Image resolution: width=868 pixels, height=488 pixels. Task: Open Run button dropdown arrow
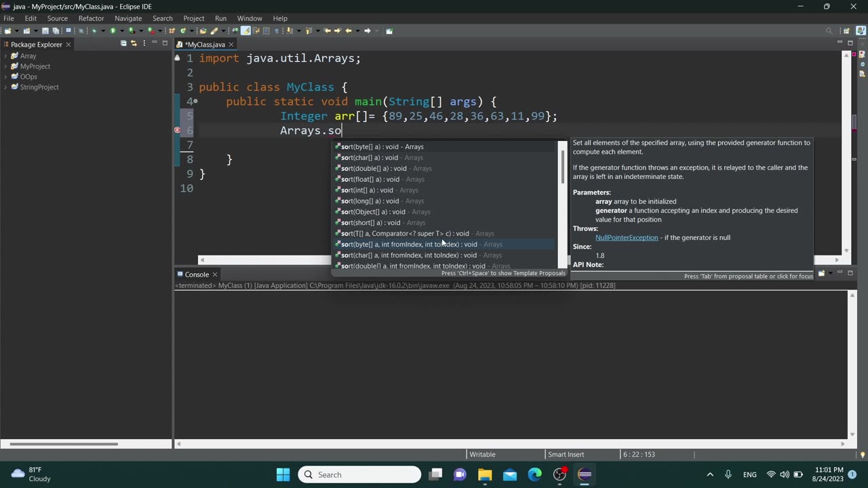[121, 30]
